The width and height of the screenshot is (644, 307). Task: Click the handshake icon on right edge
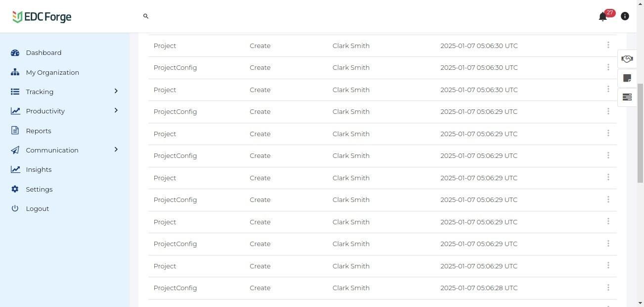[x=627, y=59]
